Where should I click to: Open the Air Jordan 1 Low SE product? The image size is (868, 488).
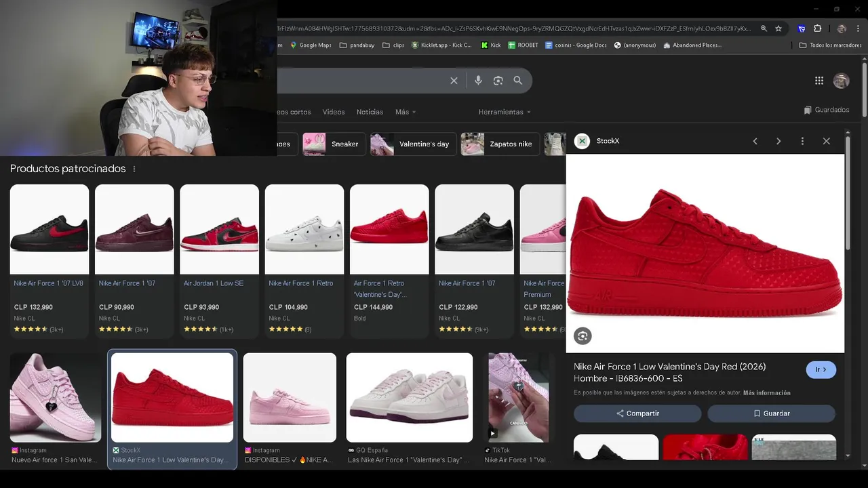coord(219,261)
